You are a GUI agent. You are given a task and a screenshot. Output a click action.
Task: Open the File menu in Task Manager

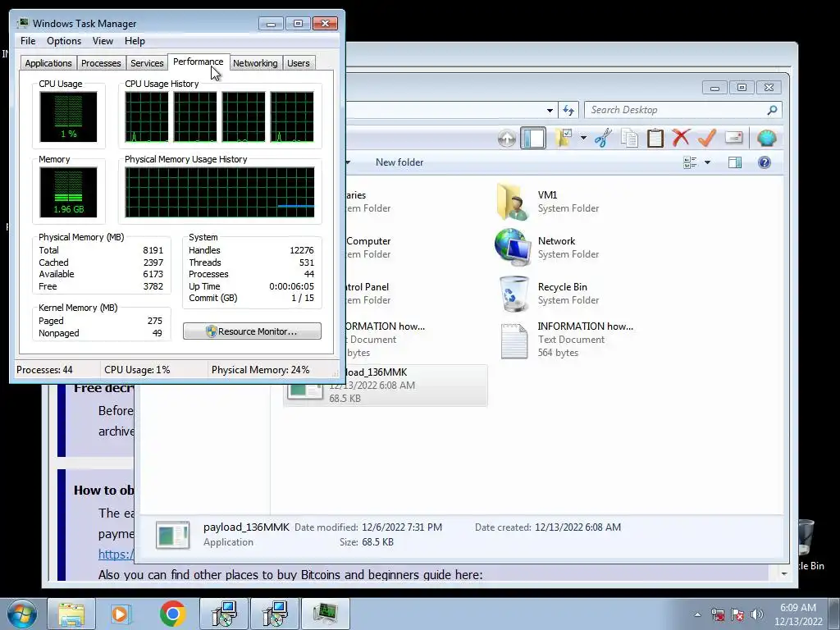[28, 41]
